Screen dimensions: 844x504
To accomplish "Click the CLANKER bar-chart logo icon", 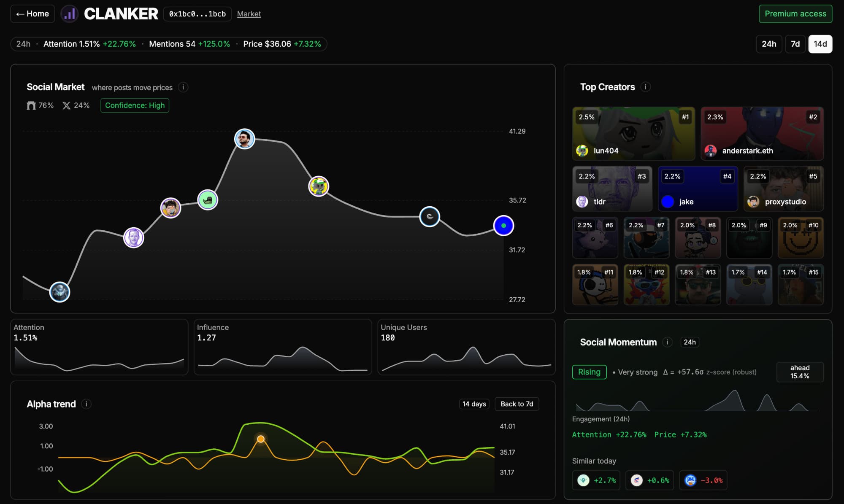I will 70,14.
